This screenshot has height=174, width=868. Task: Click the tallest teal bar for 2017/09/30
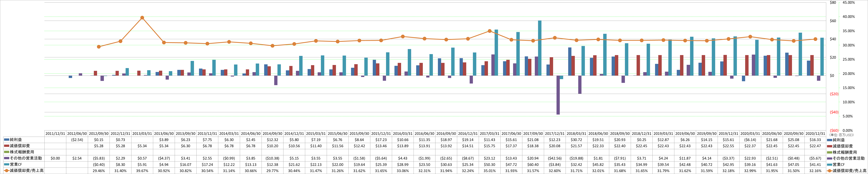[540, 48]
